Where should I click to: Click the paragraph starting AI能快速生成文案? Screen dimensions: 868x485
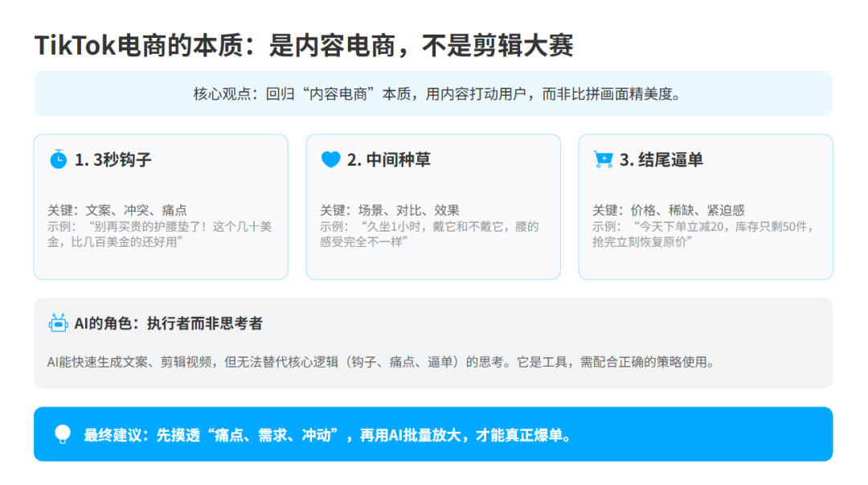[x=382, y=363]
